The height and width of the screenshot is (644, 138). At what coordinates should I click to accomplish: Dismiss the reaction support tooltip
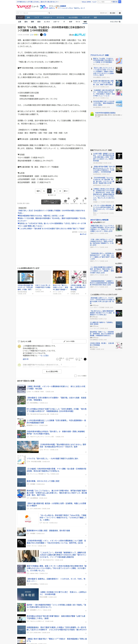(x=60, y=201)
